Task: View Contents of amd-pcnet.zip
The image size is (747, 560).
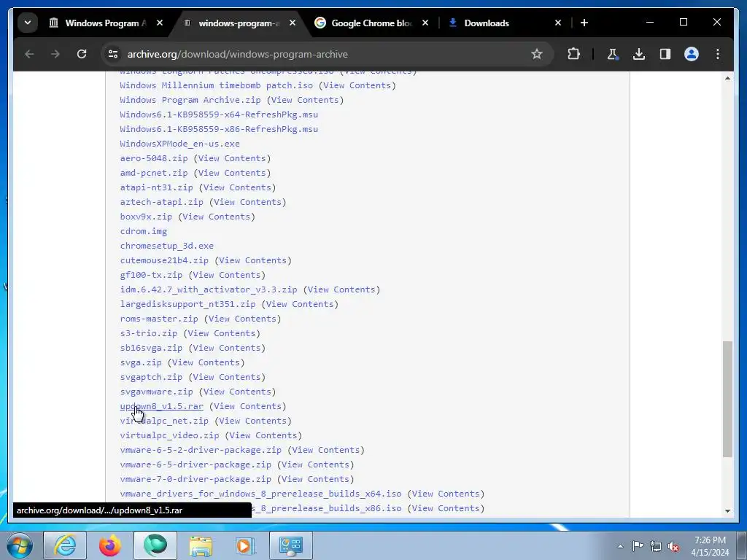Action: click(232, 173)
